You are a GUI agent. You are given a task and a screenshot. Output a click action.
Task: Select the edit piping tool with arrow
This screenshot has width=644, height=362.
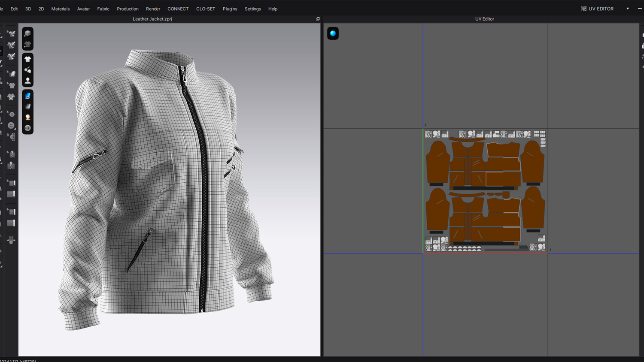(x=11, y=211)
